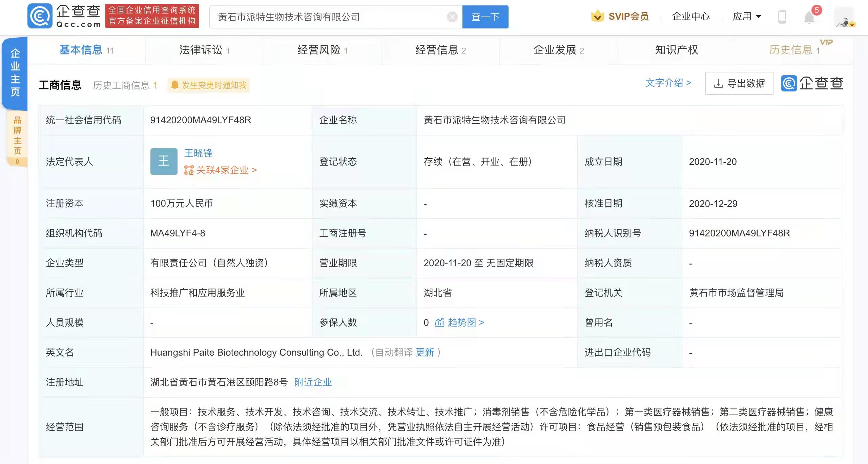
Task: Click the 导出数据 button
Action: (739, 83)
